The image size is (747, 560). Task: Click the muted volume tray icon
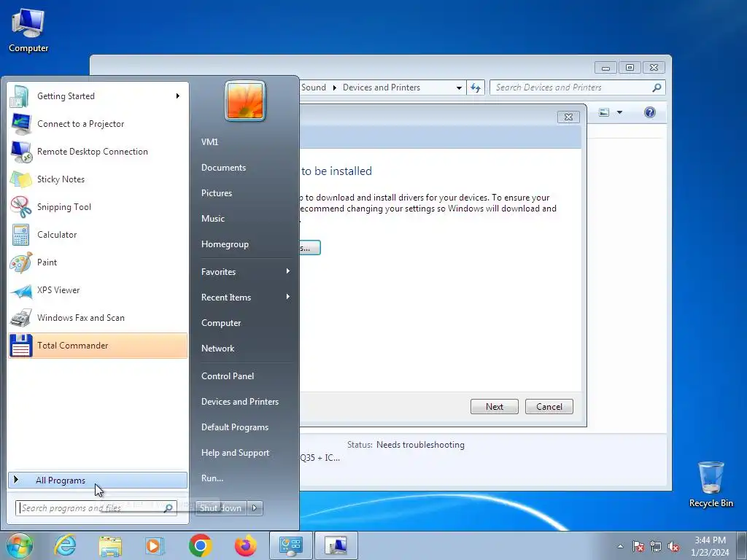(x=673, y=546)
